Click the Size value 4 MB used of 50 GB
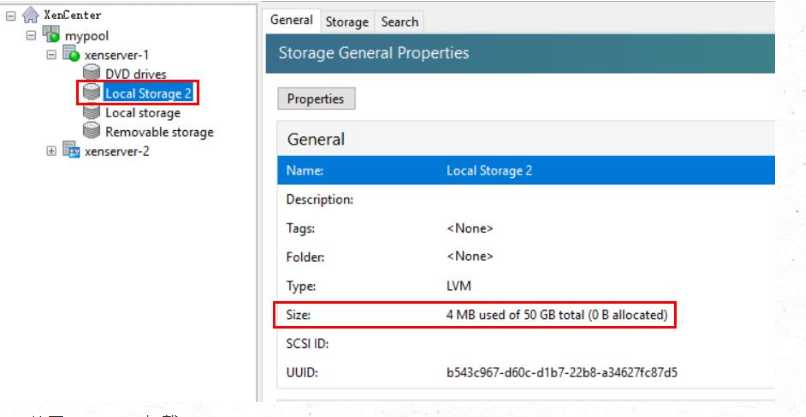 tap(557, 315)
